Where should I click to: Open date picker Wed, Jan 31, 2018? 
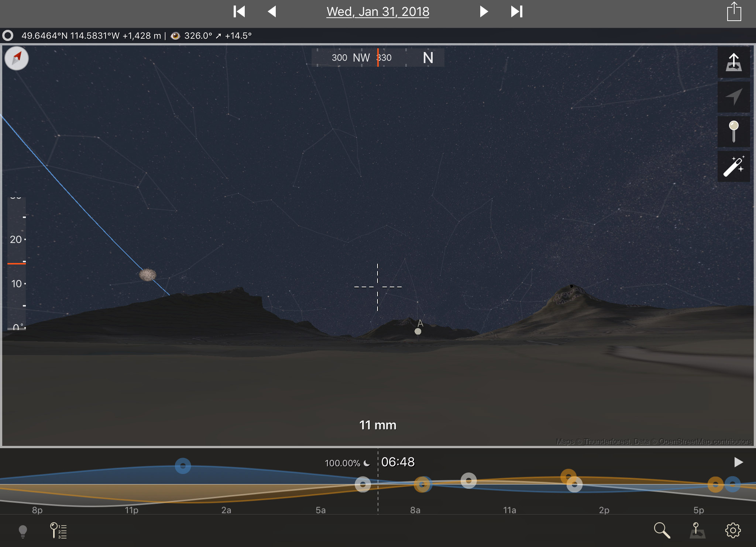pyautogui.click(x=378, y=12)
